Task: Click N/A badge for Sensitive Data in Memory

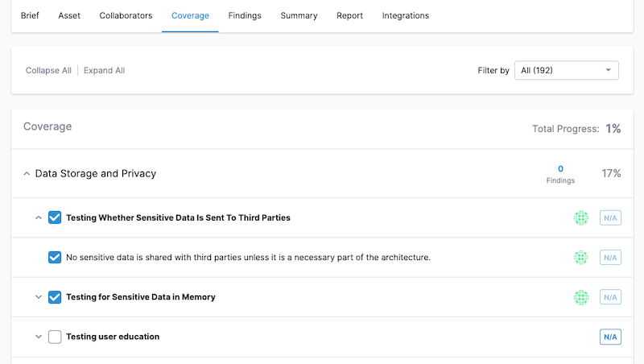Action: coord(610,297)
